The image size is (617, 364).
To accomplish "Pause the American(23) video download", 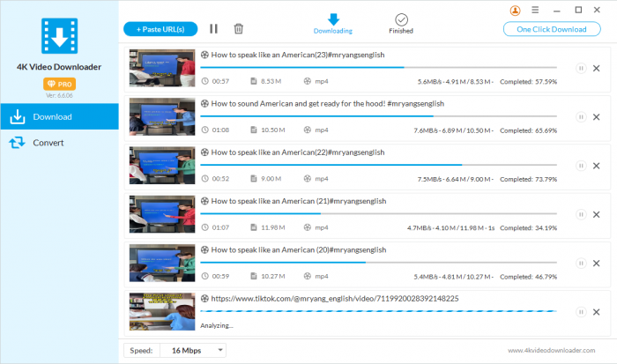I will click(x=581, y=68).
